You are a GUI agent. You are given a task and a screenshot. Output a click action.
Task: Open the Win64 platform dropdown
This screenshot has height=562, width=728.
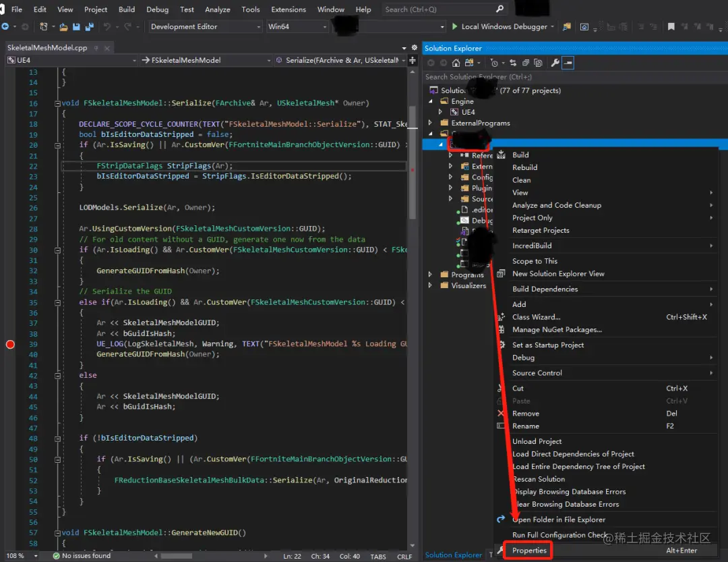click(x=297, y=26)
